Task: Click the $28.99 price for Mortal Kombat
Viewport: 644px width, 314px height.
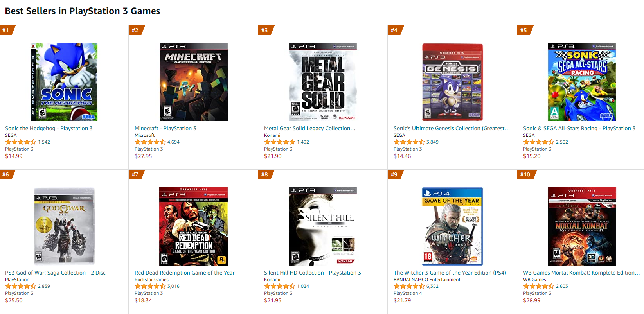Action: pyautogui.click(x=531, y=300)
